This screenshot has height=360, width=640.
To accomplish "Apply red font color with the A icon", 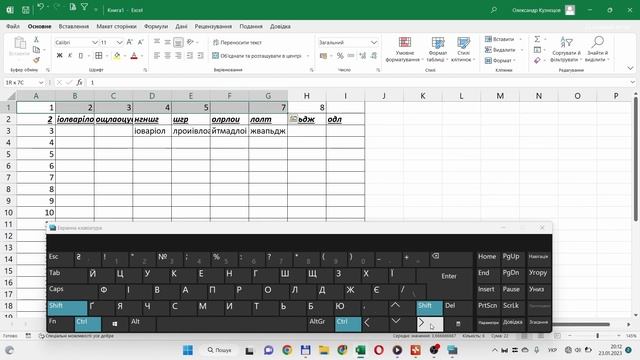I will (134, 56).
